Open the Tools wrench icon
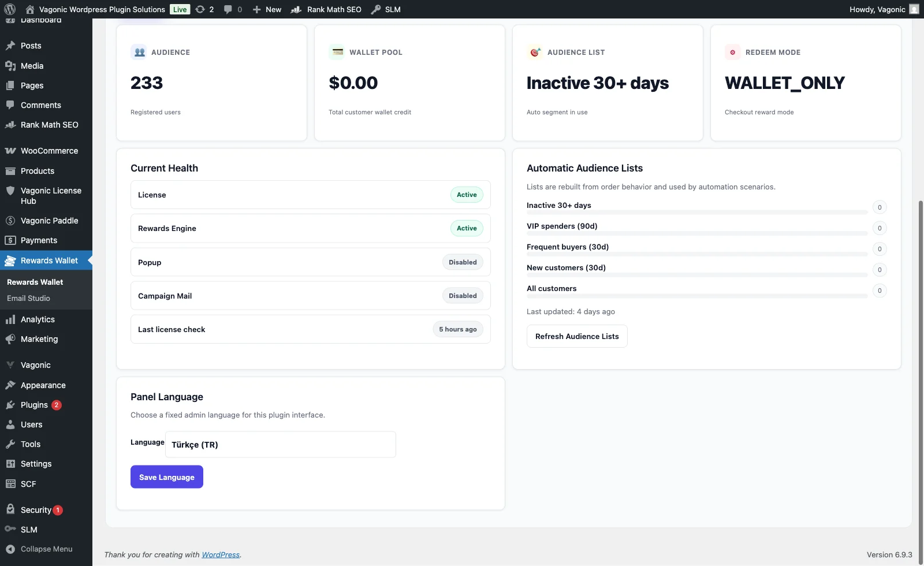Image resolution: width=924 pixels, height=566 pixels. pyautogui.click(x=10, y=444)
